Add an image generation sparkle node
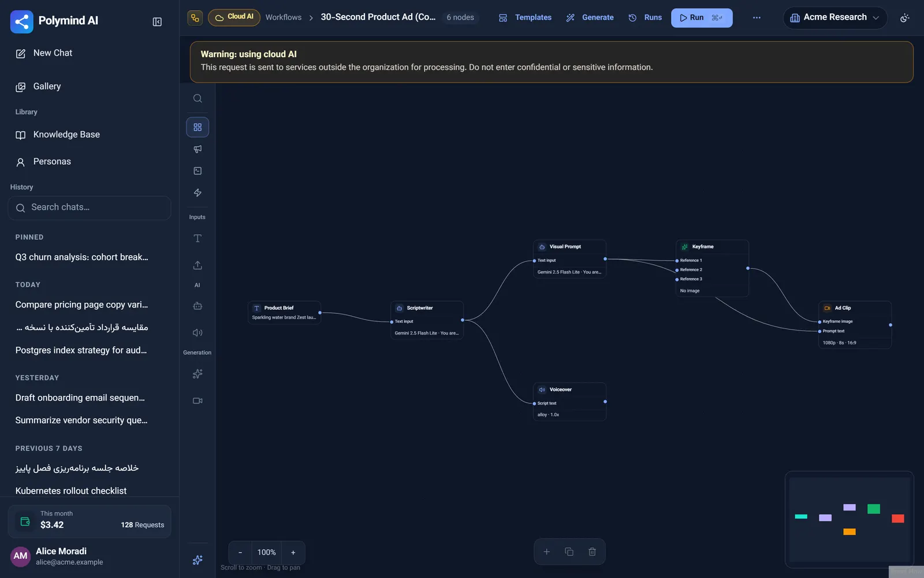 tap(198, 374)
